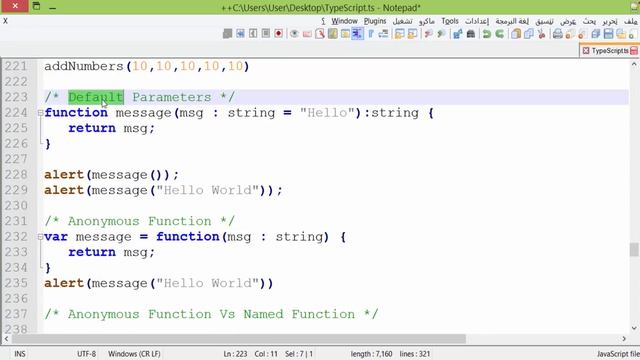Click the Close document toolbar icon
Viewport: 640px width, 360px height.
pyautogui.click(x=582, y=34)
